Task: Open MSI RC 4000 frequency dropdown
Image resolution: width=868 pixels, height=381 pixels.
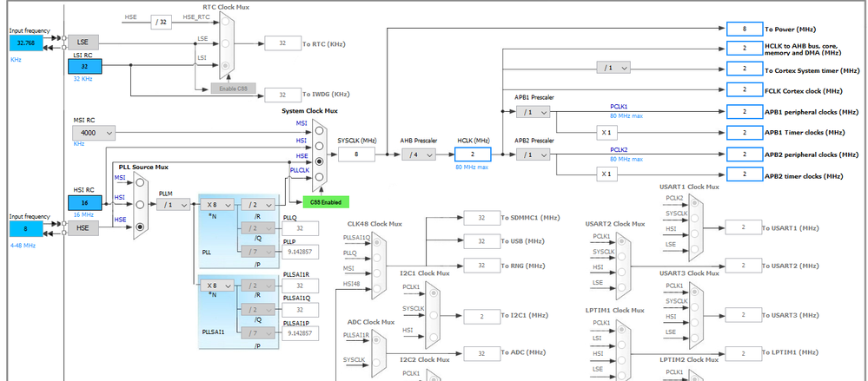Action: tap(94, 133)
